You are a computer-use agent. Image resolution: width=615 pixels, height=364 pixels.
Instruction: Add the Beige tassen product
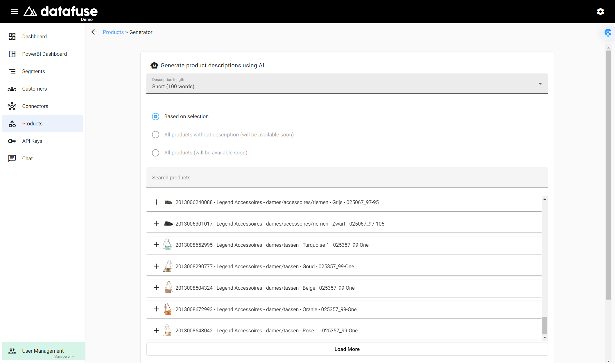157,288
